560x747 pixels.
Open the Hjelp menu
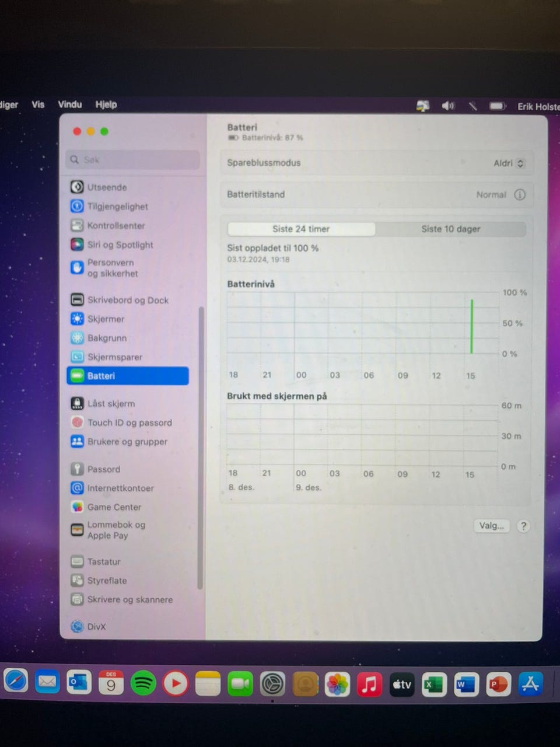(106, 104)
